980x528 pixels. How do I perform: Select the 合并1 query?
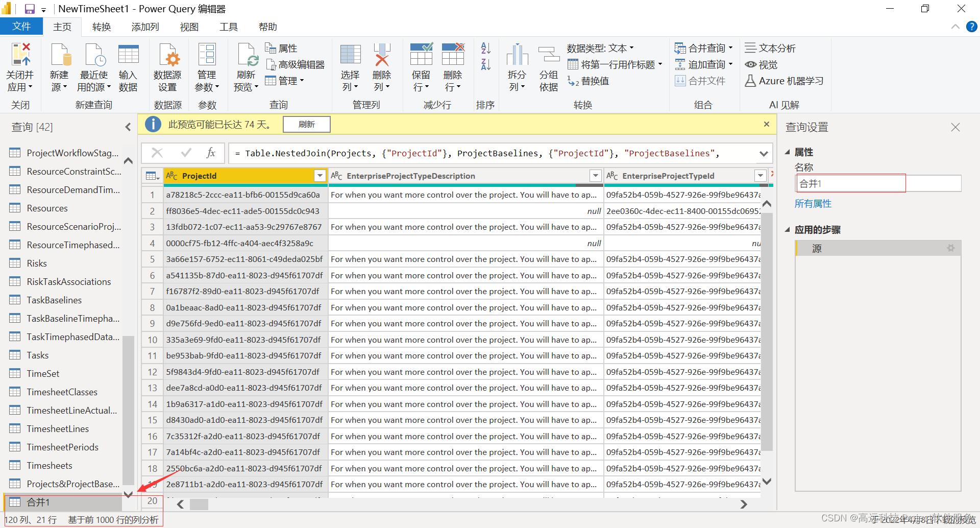coord(63,502)
